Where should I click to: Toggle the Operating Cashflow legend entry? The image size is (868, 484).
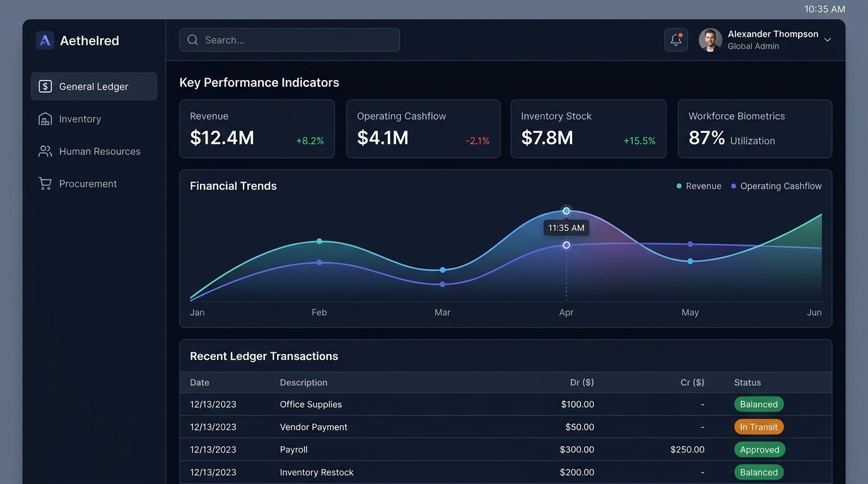pos(777,186)
